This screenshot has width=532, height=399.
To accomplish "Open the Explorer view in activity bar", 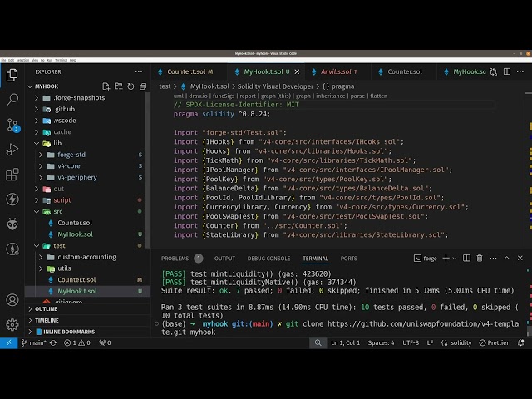I will click(12, 75).
